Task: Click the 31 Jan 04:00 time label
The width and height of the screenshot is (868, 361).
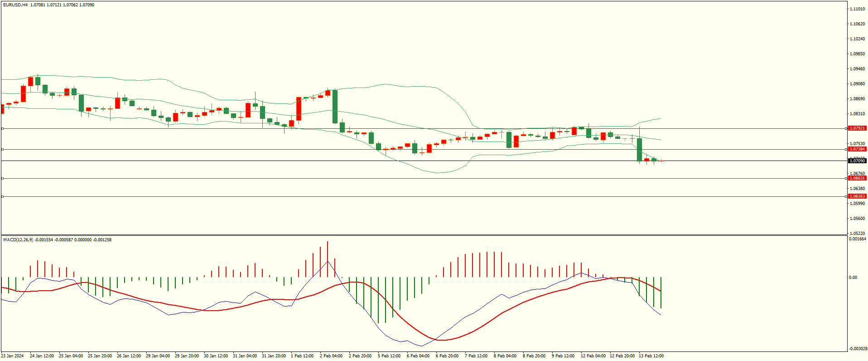Action: coord(245,356)
